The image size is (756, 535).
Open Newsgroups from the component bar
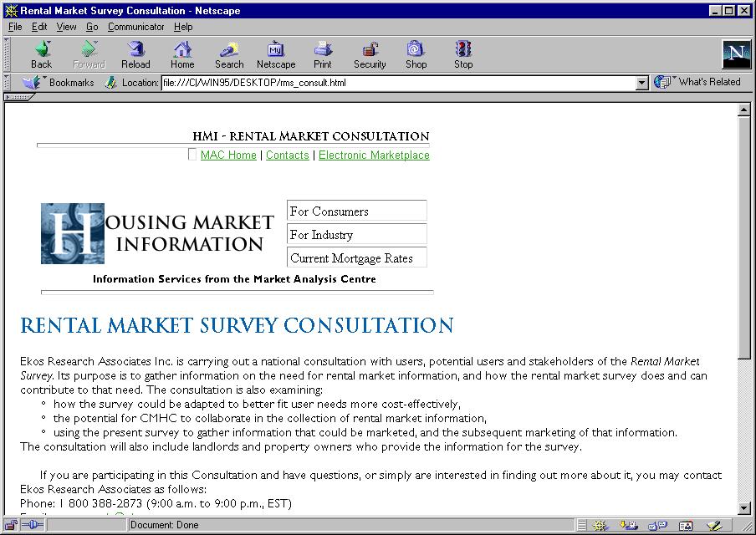pos(657,525)
